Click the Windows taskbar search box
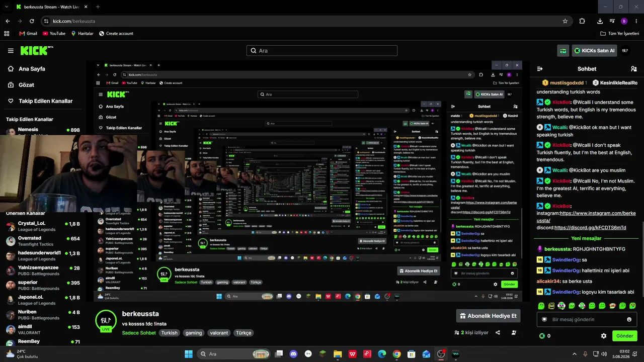The image size is (644, 362). point(234,354)
